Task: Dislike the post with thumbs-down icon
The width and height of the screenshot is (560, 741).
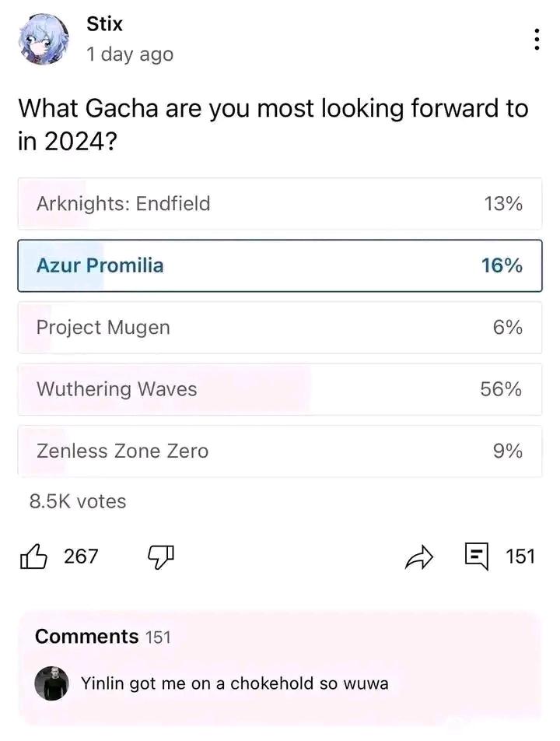Action: (160, 556)
